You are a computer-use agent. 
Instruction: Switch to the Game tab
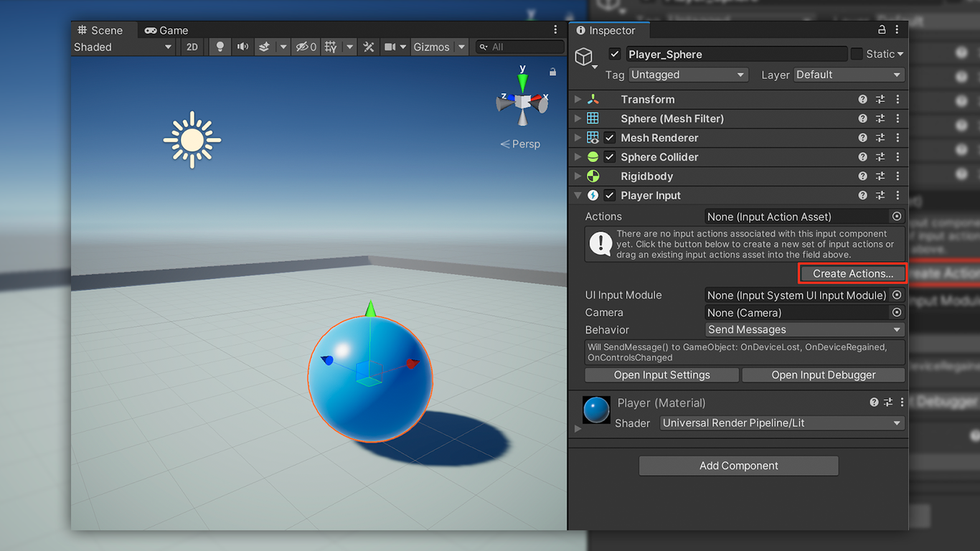coord(166,30)
